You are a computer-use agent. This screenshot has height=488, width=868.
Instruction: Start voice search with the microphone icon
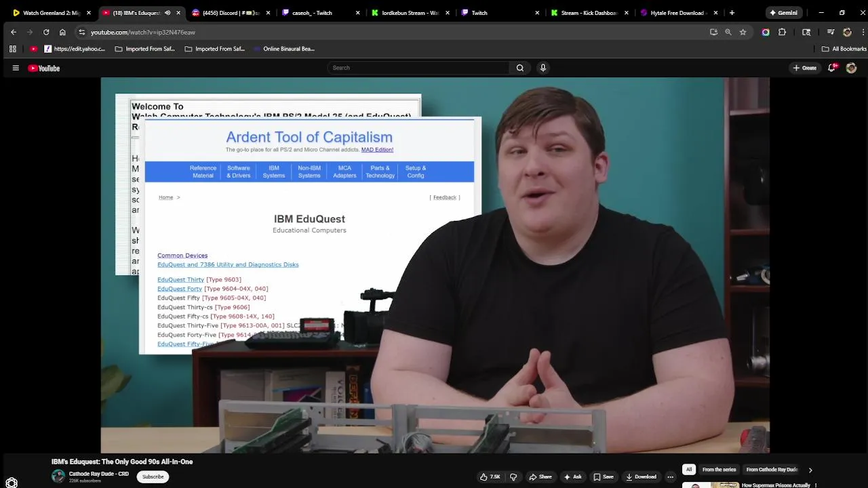point(543,68)
